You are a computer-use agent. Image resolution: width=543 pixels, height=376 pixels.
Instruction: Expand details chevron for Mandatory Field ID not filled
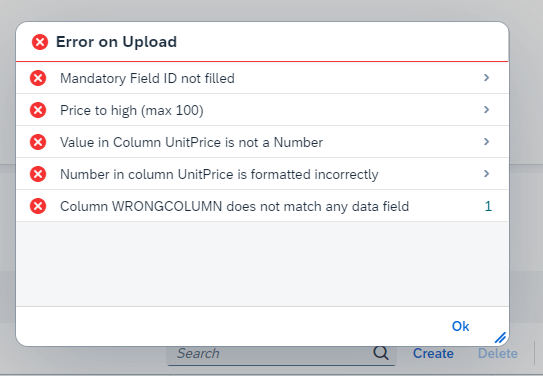pyautogui.click(x=487, y=78)
